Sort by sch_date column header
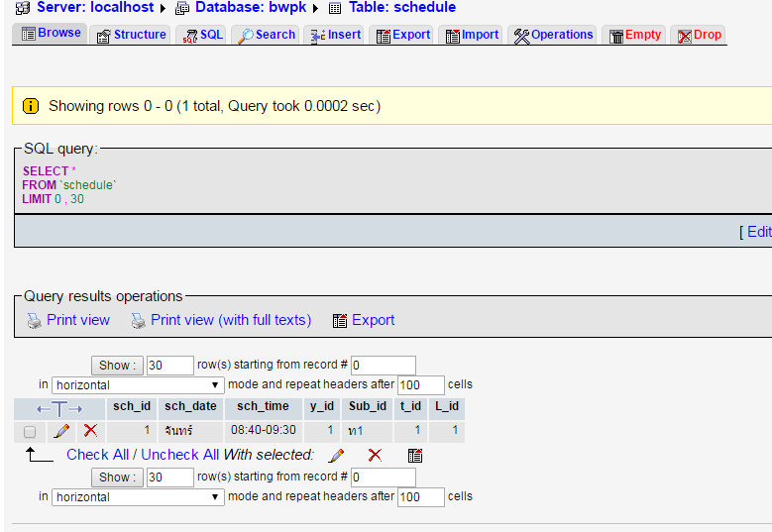The image size is (772, 532). tap(190, 406)
